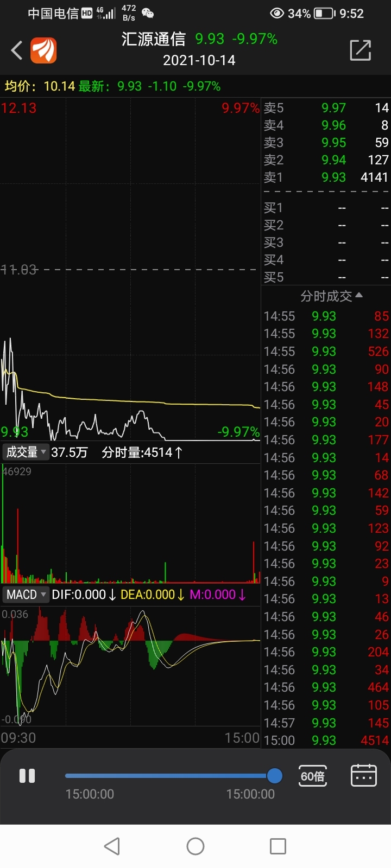The width and height of the screenshot is (391, 868).
Task: Change the 60倍 playback speed
Action: [x=313, y=776]
